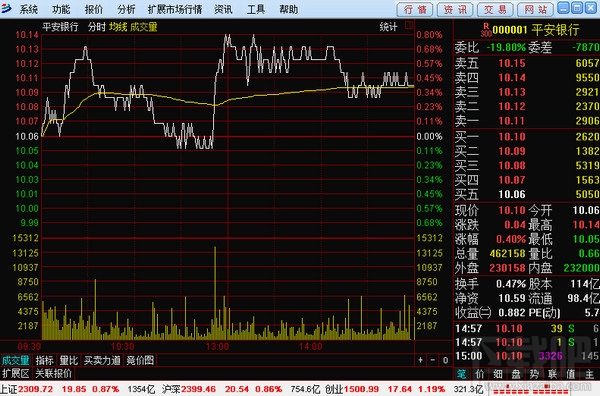
Task: Click the 均线 legend label
Action: [x=118, y=27]
